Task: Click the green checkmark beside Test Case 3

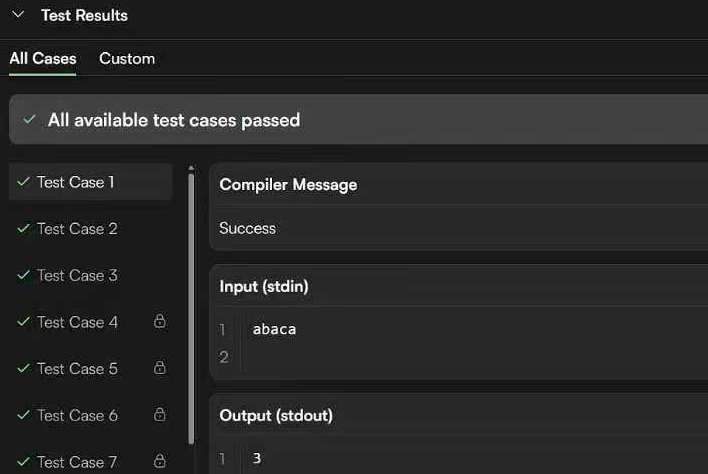Action: point(23,275)
